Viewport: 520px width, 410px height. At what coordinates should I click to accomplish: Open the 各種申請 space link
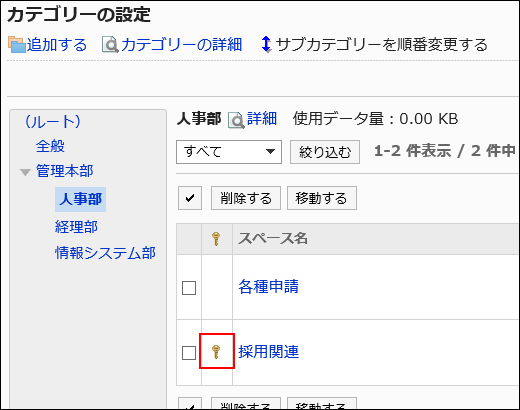click(269, 287)
